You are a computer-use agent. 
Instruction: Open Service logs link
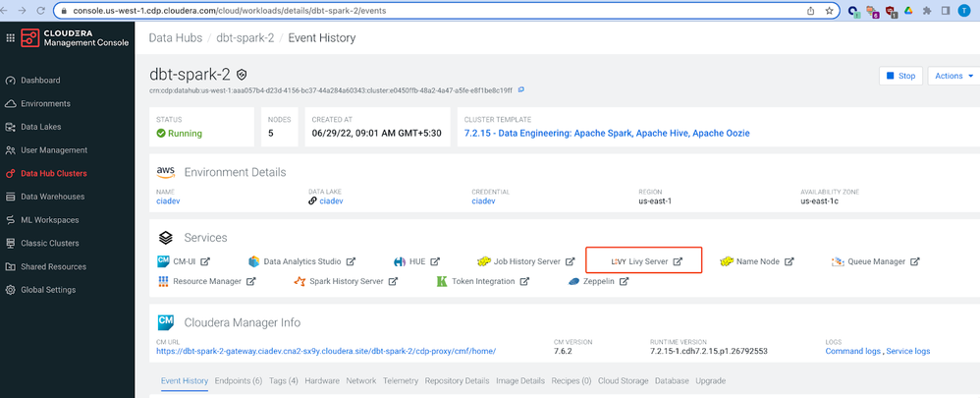[908, 351]
